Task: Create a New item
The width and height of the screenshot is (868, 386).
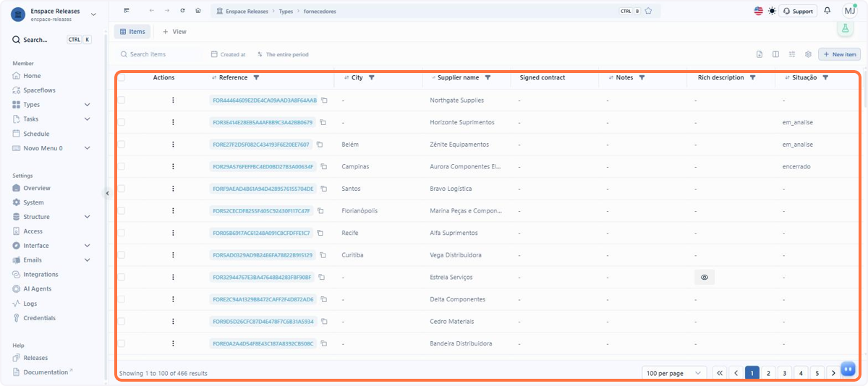Action: pos(839,54)
